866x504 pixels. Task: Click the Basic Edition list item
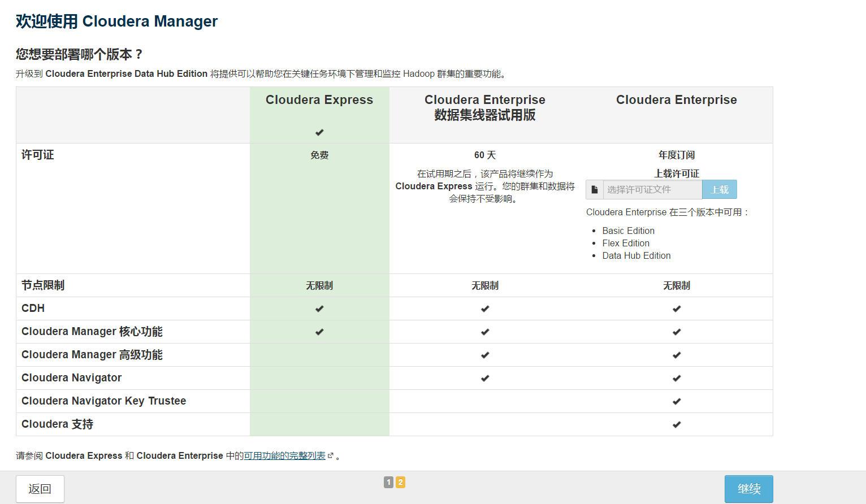[629, 231]
